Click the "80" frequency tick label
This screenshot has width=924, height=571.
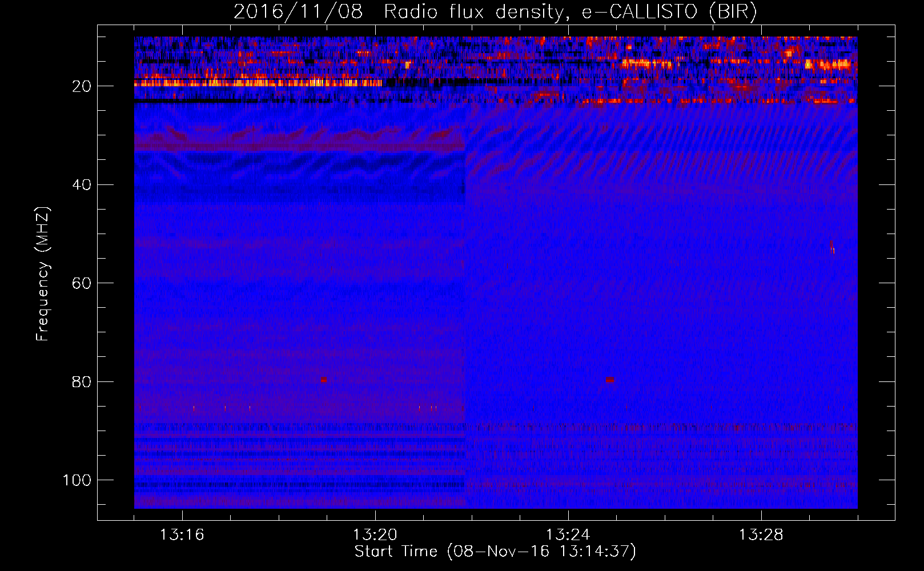click(82, 382)
